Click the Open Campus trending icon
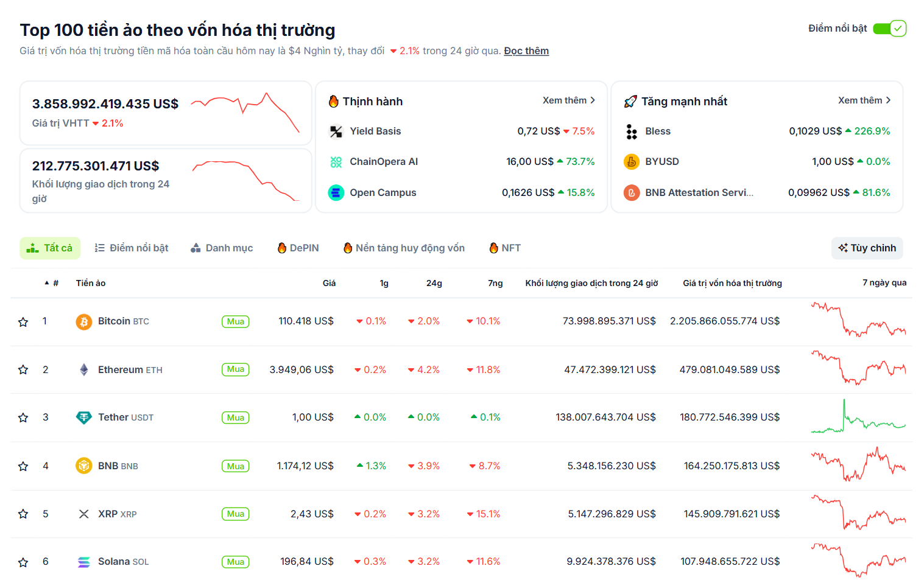924x580 pixels. tap(336, 192)
